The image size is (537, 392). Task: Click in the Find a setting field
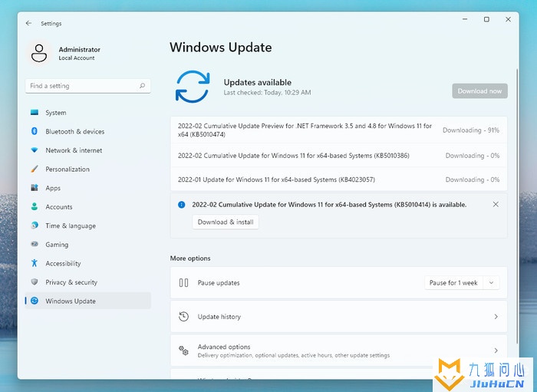click(88, 86)
